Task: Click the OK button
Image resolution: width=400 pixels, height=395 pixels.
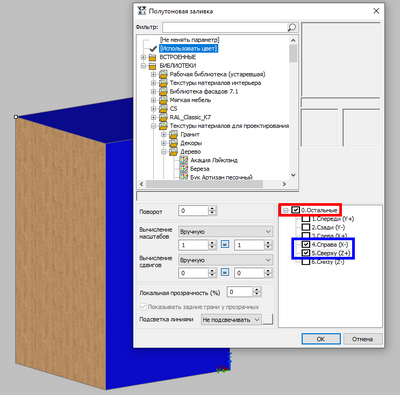Action: click(321, 339)
